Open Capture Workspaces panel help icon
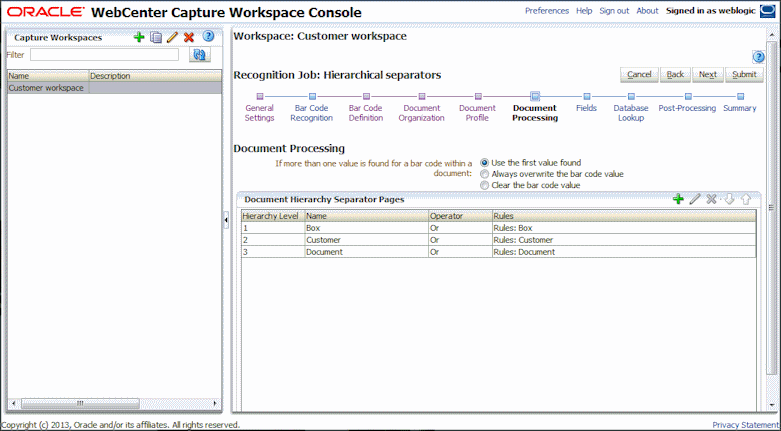The width and height of the screenshot is (781, 431). (208, 36)
